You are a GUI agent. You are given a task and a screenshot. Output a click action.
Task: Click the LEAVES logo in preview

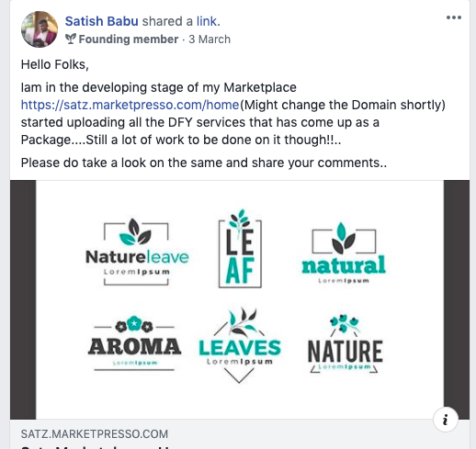[240, 345]
